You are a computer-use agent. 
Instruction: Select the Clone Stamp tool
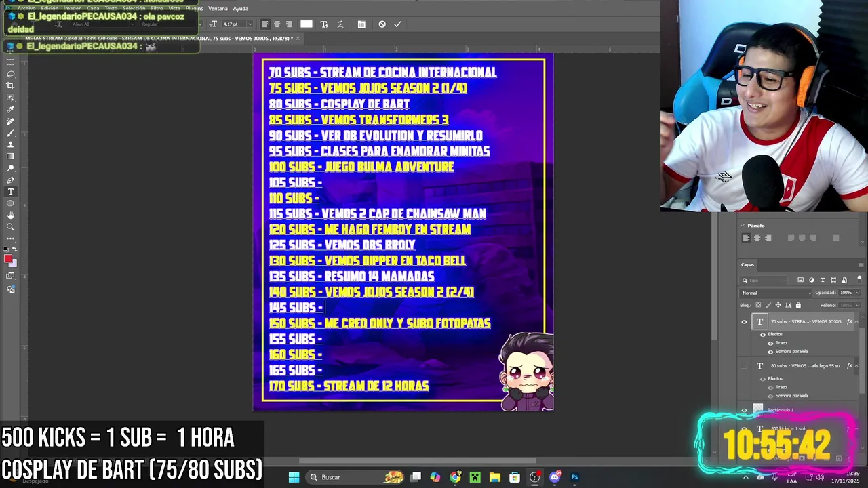(10, 144)
